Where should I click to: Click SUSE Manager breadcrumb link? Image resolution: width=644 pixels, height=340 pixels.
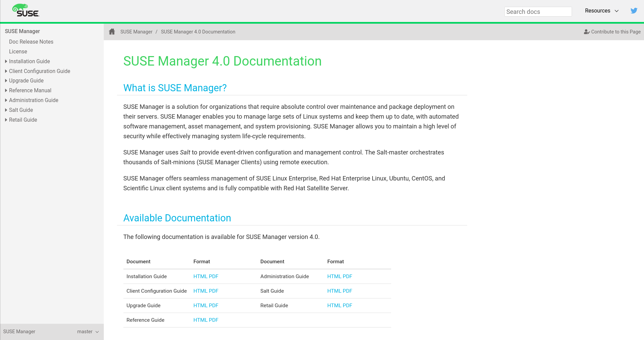click(x=136, y=32)
